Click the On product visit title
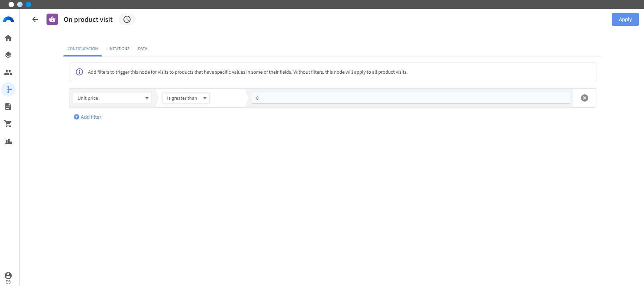The height and width of the screenshot is (286, 644). 88,19
